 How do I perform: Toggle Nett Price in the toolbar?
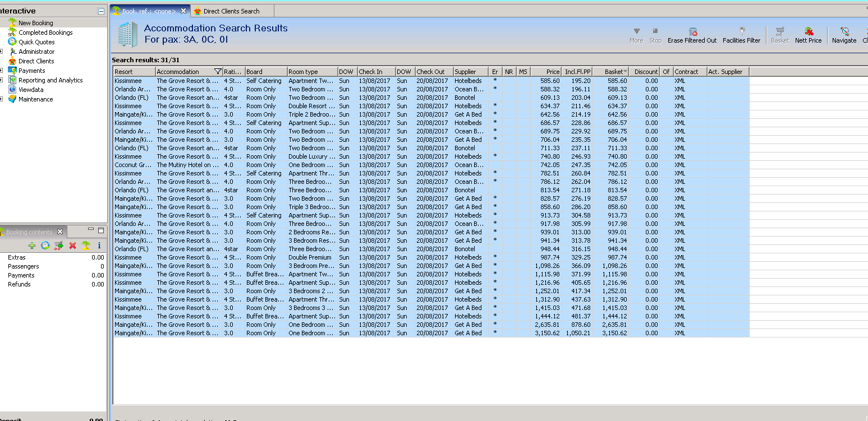click(808, 35)
